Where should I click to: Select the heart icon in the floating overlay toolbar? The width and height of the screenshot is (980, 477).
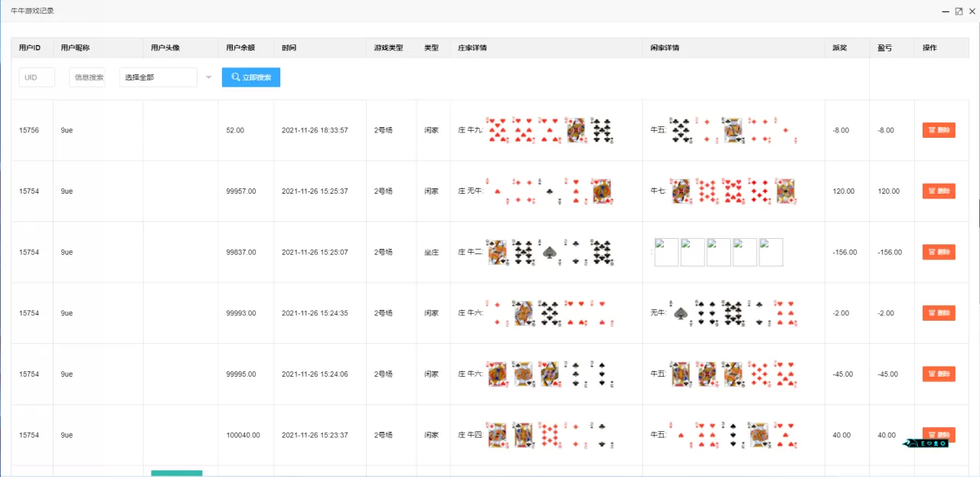tap(929, 443)
